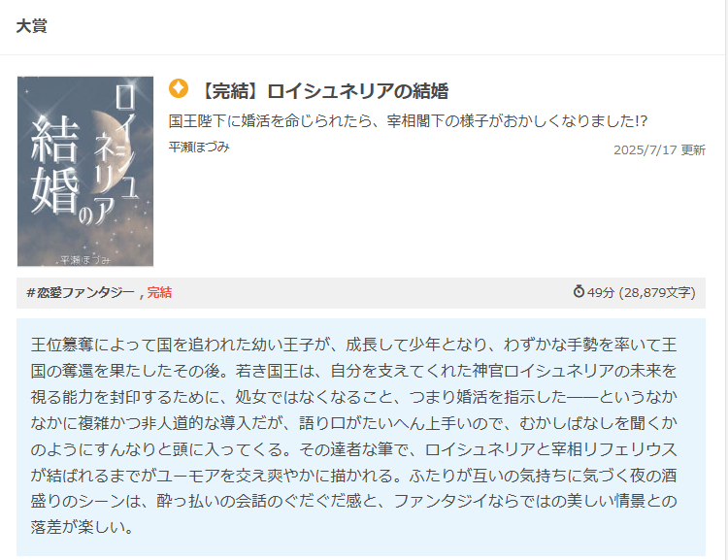Click the blue review comment box
Image resolution: width=728 pixels, height=560 pixels.
click(361, 437)
